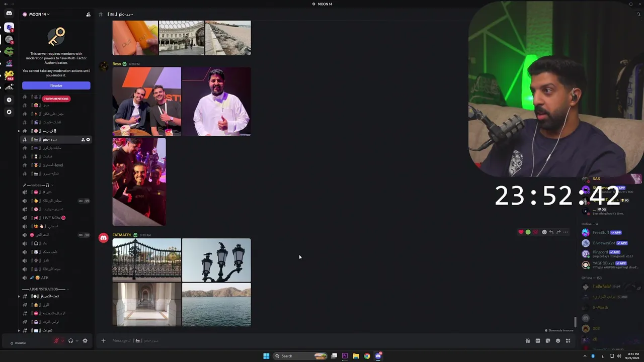Jump to the 7 New Mentions pill
Screen dimensions: 644x362
point(56,99)
